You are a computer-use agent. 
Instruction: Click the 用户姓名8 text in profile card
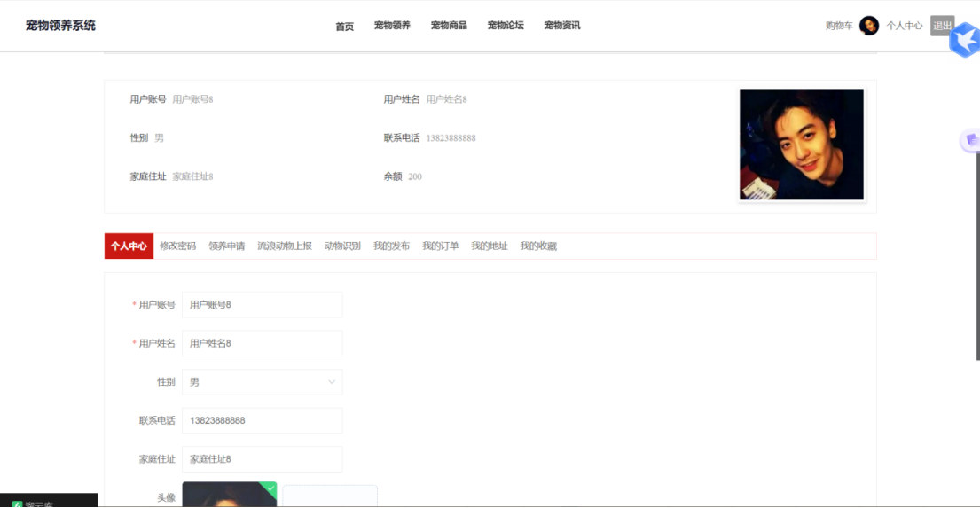click(x=446, y=99)
